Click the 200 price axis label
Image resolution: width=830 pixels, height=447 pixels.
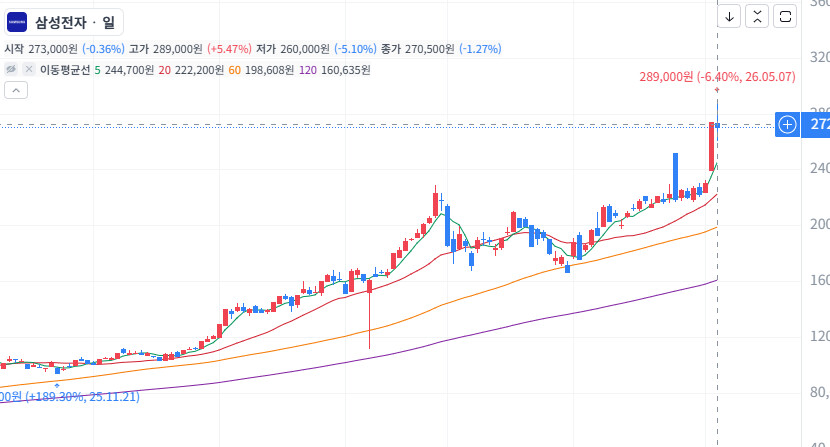click(819, 224)
